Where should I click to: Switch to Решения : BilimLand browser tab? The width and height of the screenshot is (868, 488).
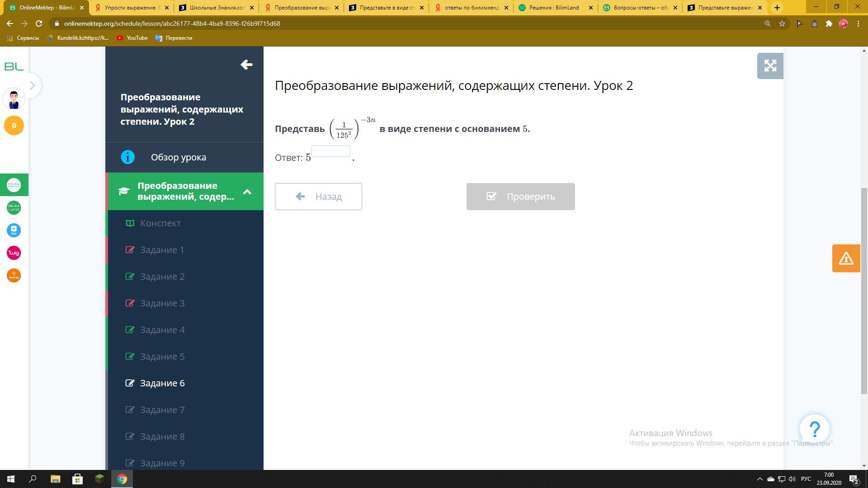(555, 8)
